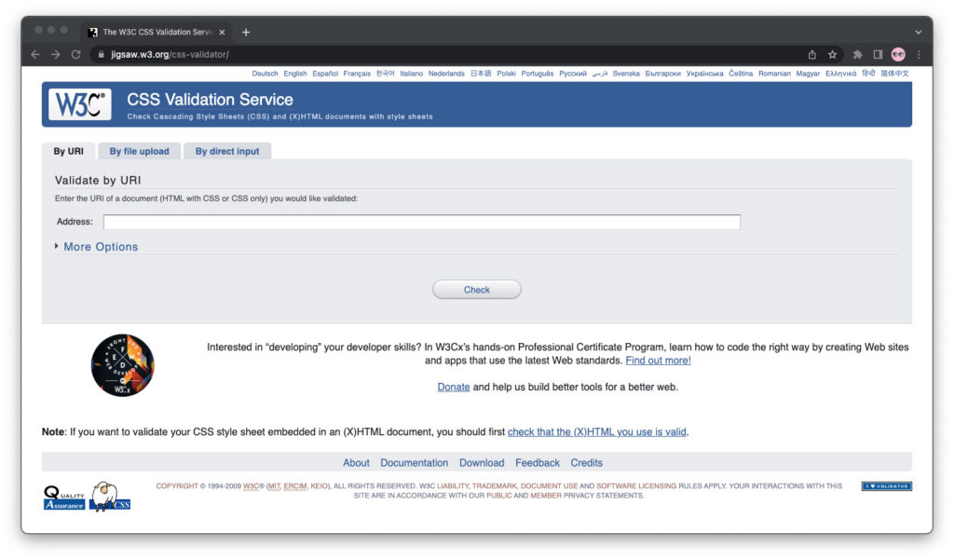
Task: Click the Keio link in copyright notice
Action: tap(319, 486)
